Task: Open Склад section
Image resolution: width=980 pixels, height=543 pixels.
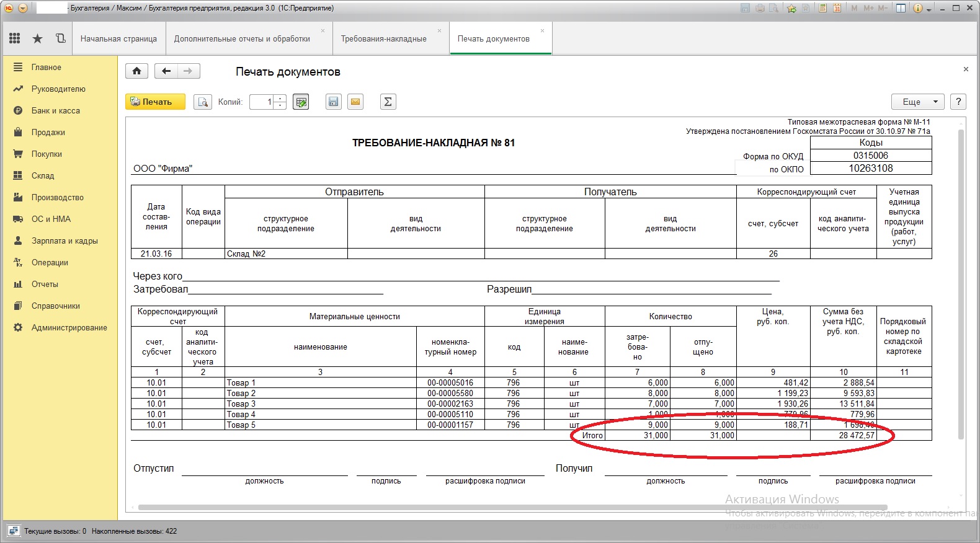Action: click(60, 175)
